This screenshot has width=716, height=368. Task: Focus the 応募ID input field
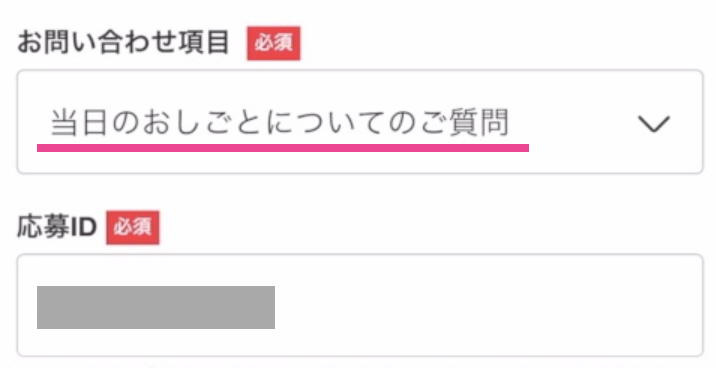pos(360,305)
